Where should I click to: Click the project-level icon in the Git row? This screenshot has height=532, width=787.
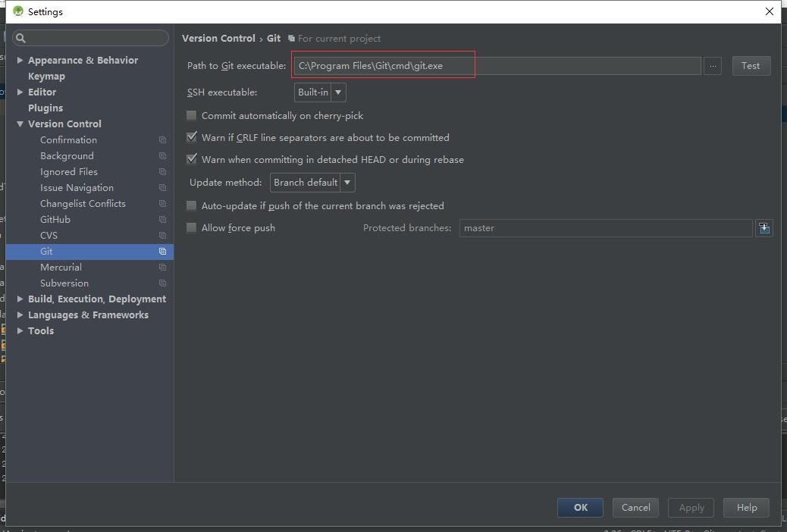click(162, 252)
